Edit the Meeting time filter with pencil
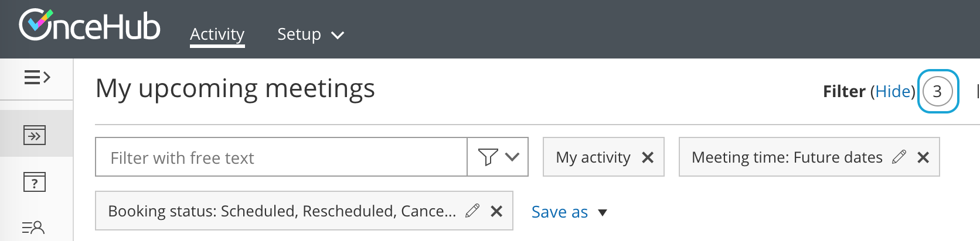Viewport: 980px width, 241px height. coord(899,157)
